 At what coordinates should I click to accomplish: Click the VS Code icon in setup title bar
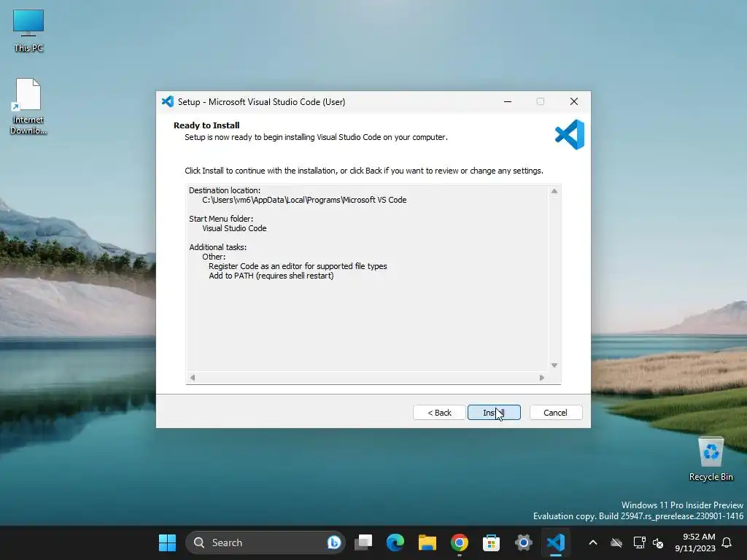pyautogui.click(x=168, y=101)
